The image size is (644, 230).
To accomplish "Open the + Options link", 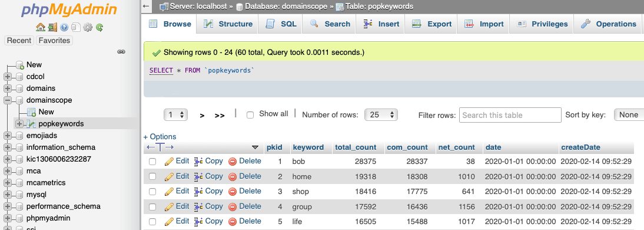I will click(x=160, y=137).
